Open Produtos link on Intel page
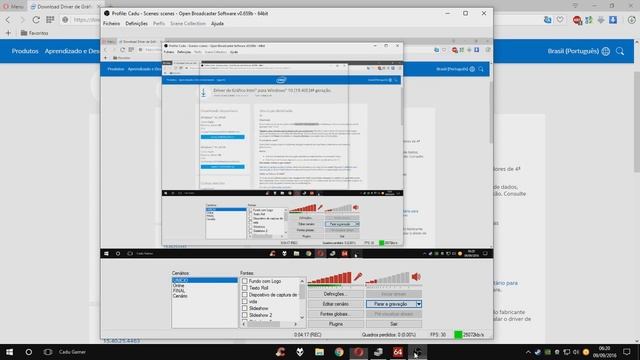The height and width of the screenshot is (360, 640). point(25,51)
